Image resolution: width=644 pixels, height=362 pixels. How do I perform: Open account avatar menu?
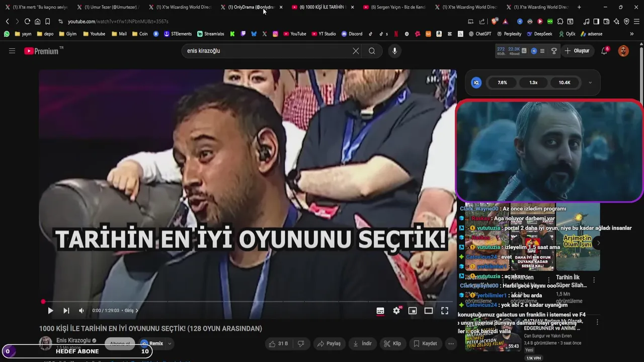(623, 51)
